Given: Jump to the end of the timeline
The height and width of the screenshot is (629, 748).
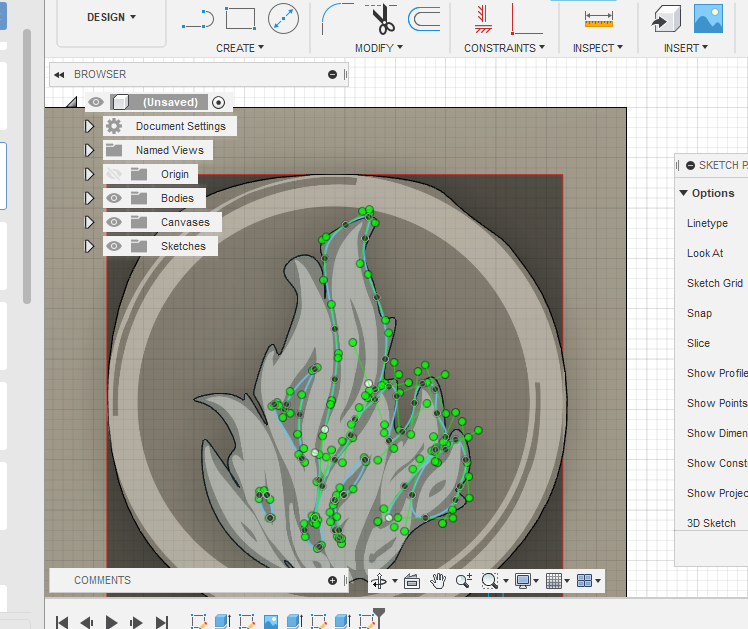Looking at the screenshot, I should (x=162, y=622).
